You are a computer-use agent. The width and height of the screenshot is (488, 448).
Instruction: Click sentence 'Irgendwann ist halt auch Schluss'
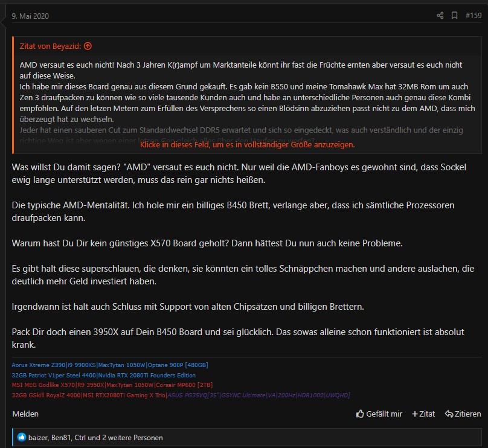(x=188, y=307)
